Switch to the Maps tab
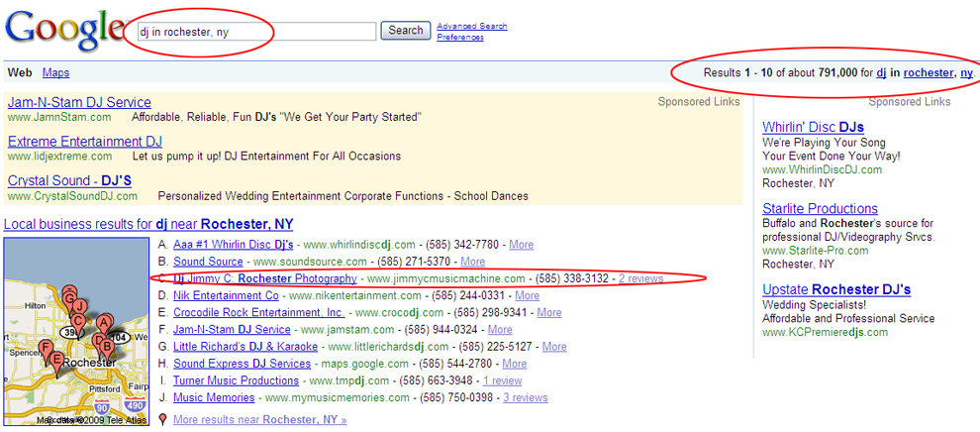The image size is (980, 432). click(x=55, y=73)
